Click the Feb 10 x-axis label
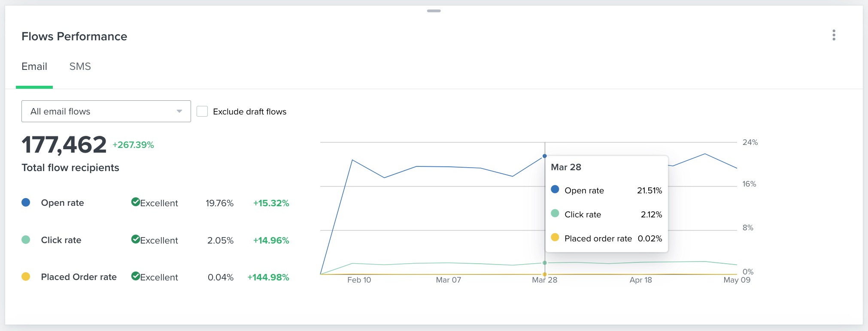The image size is (868, 331). [x=359, y=280]
